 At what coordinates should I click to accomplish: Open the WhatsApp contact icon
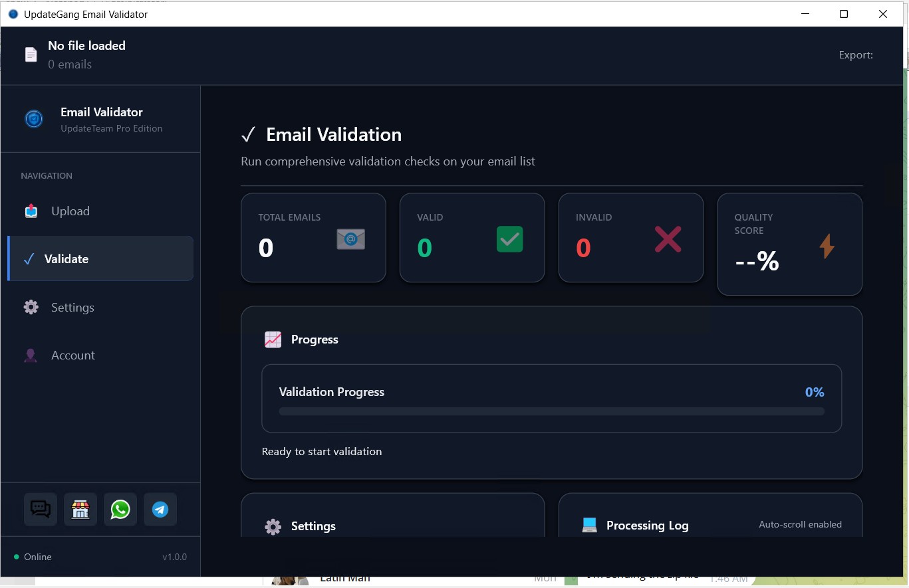coord(120,510)
